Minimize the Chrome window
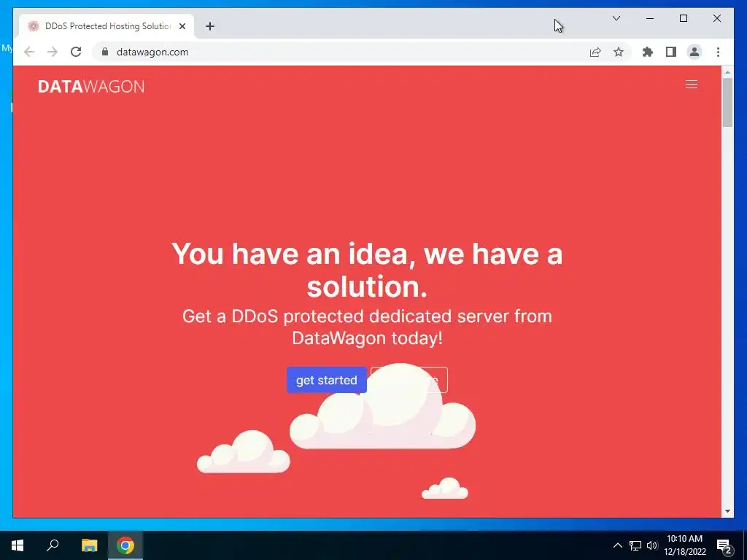 (x=650, y=18)
